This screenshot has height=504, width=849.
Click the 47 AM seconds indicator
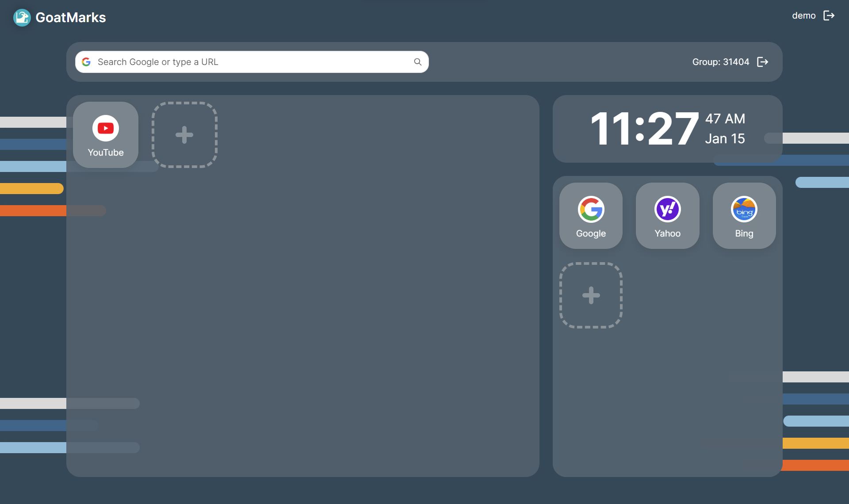725,118
